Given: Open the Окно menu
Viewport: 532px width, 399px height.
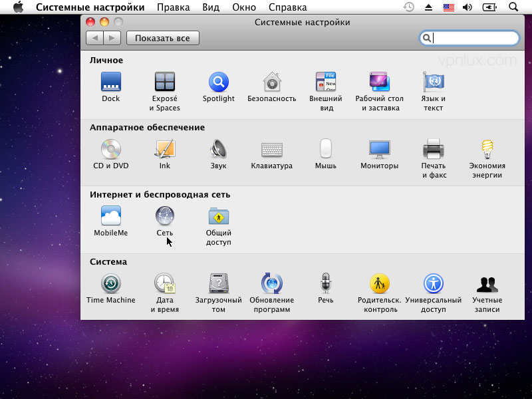Looking at the screenshot, I should tap(244, 7).
